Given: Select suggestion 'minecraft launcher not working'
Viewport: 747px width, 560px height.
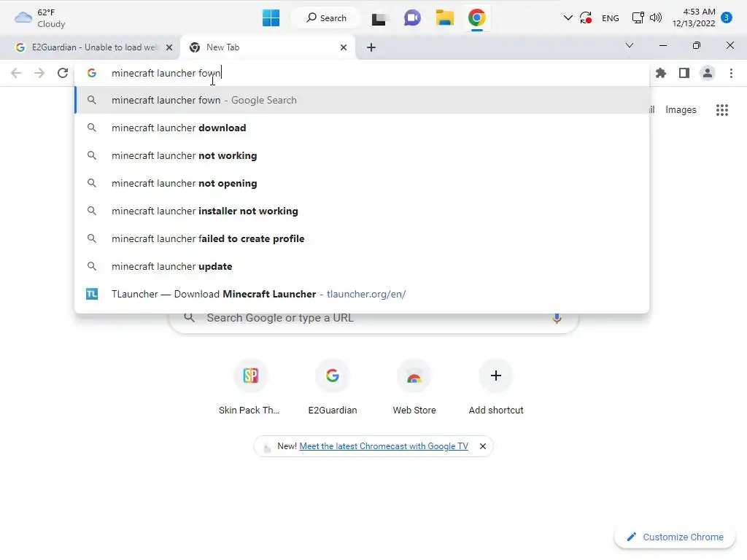Looking at the screenshot, I should click(362, 155).
